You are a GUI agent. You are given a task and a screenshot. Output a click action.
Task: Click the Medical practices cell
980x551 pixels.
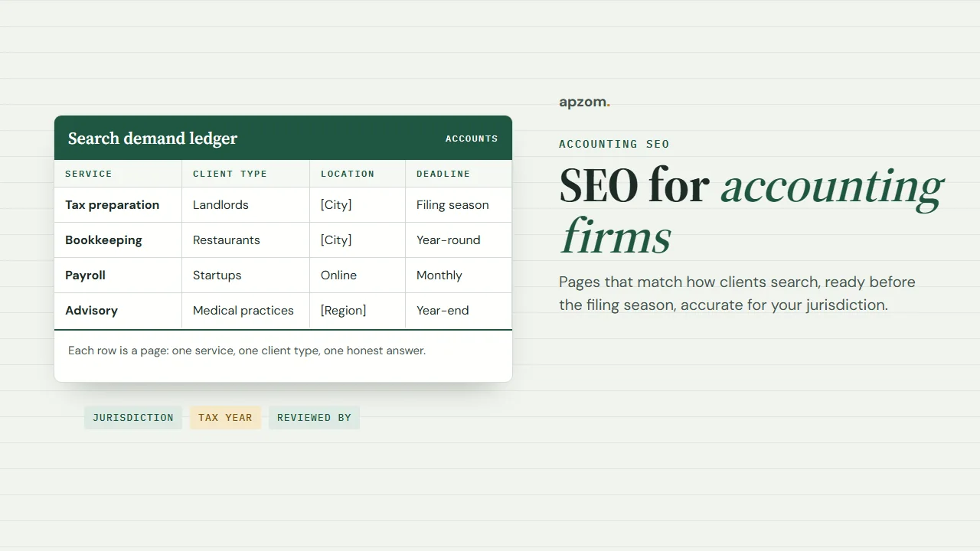click(246, 311)
